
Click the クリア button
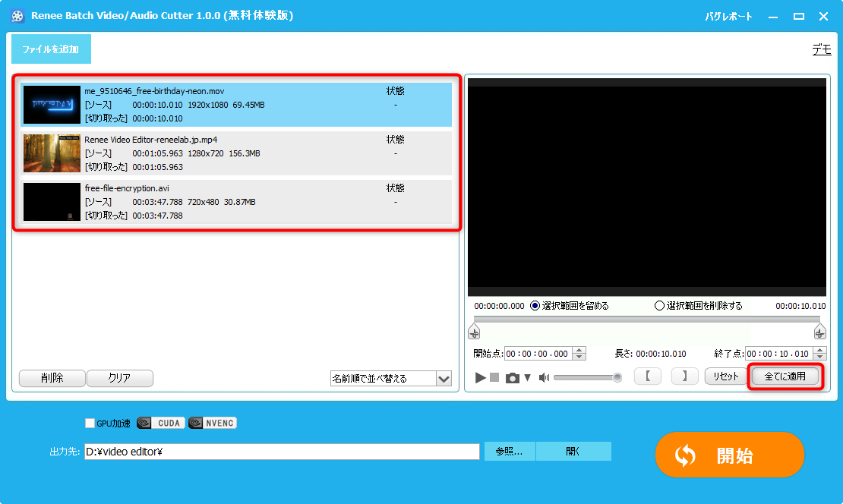(x=119, y=378)
